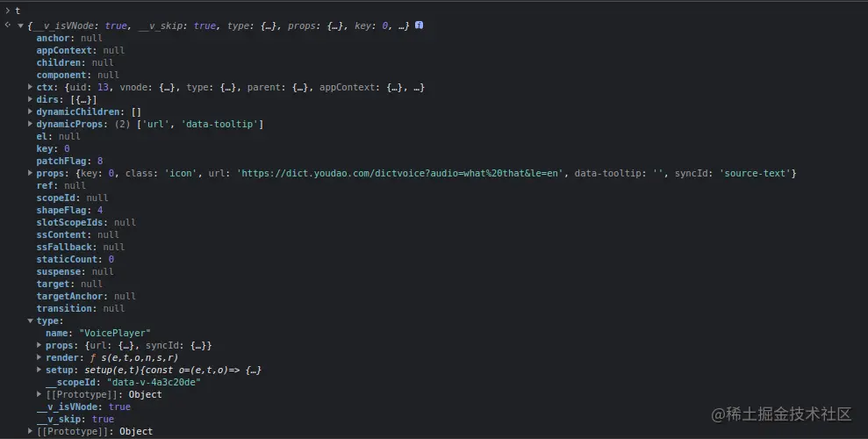This screenshot has width=868, height=439.
Task: Expand the render function entry
Action: tap(39, 358)
